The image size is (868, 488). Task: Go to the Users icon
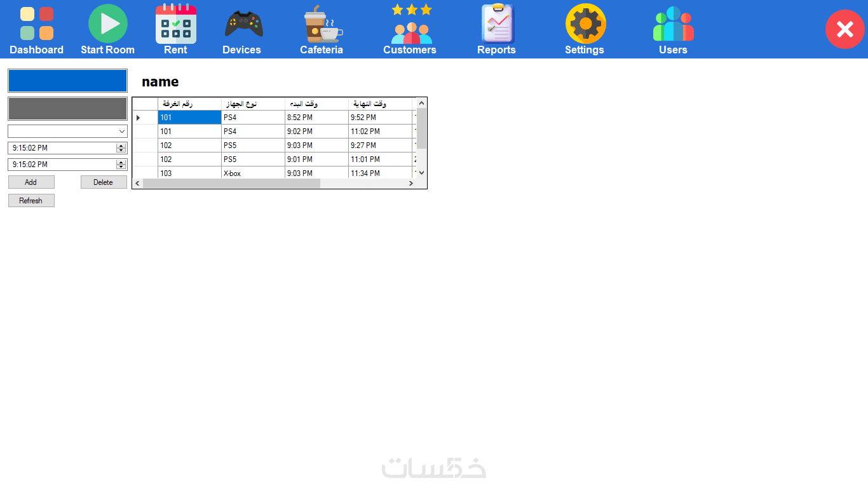[x=673, y=24]
